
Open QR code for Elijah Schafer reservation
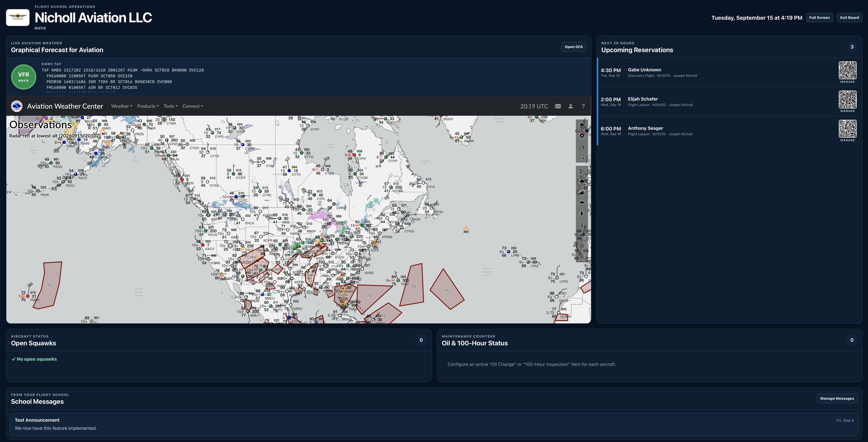[848, 100]
